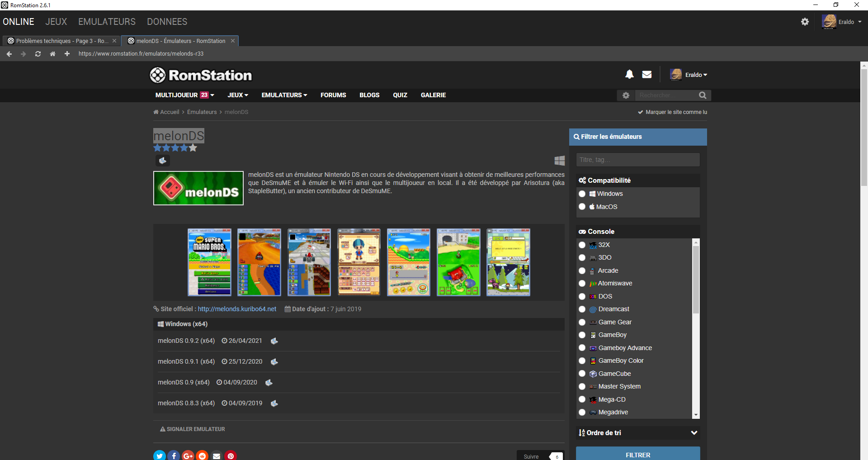868x460 pixels.
Task: Expand MULTIJOUEUR dropdown menu
Action: pyautogui.click(x=185, y=95)
